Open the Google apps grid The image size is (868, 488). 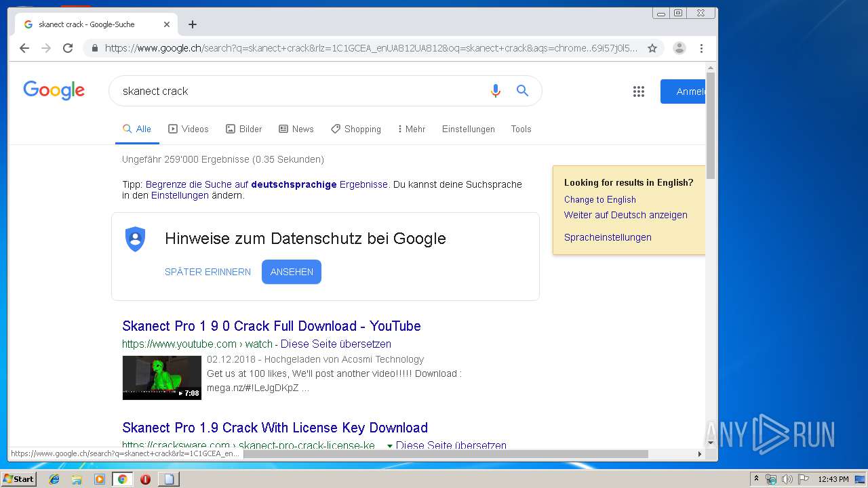point(639,91)
